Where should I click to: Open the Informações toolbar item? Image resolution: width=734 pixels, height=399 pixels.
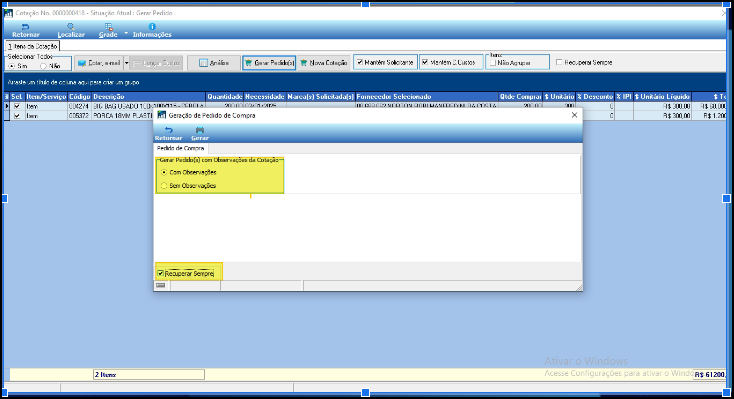pos(152,30)
